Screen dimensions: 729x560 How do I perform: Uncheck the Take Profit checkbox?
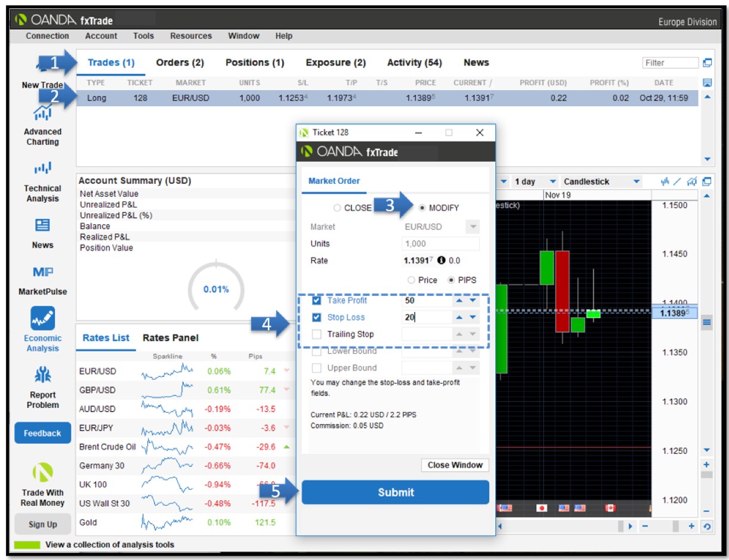317,301
